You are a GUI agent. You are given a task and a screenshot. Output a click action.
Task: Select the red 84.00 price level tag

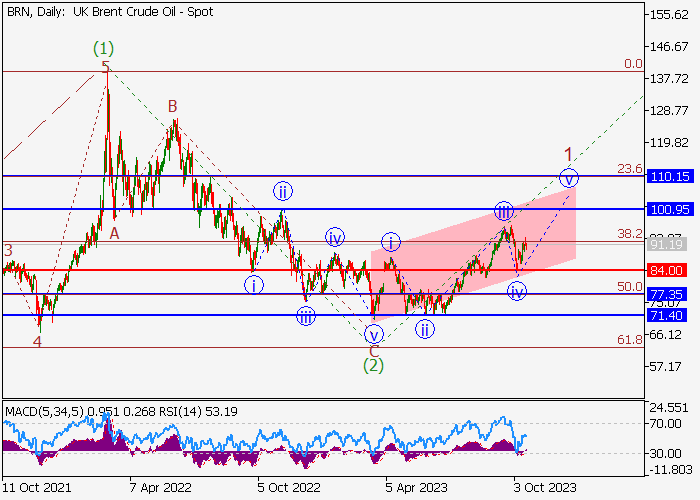pyautogui.click(x=667, y=270)
